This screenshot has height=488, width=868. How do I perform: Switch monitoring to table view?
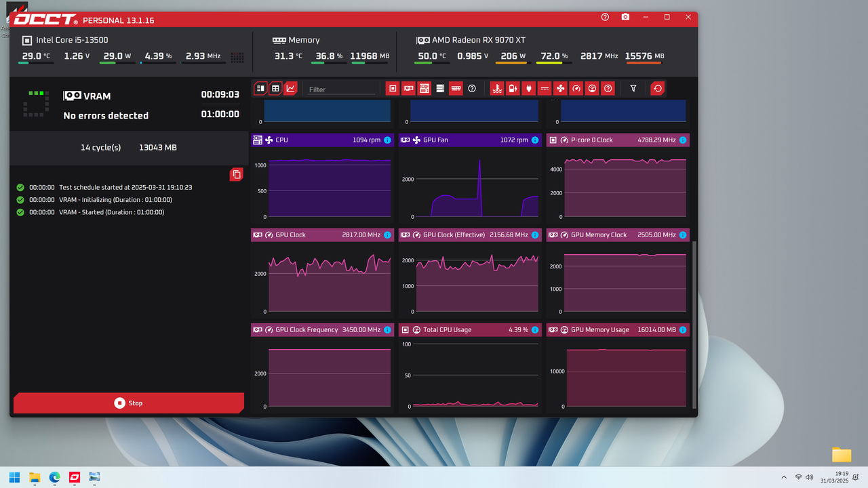tap(275, 88)
